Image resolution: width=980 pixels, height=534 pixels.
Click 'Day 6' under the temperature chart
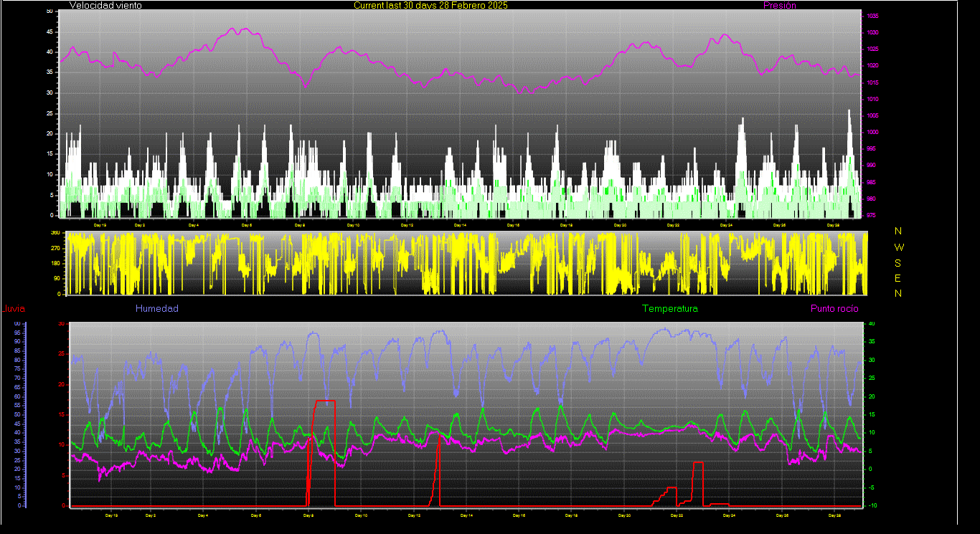(x=255, y=515)
